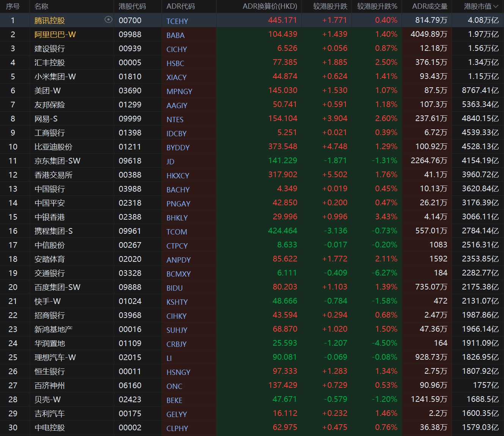Sort by the ADR成交量 column header
This screenshot has height=436, width=504.
point(430,6)
